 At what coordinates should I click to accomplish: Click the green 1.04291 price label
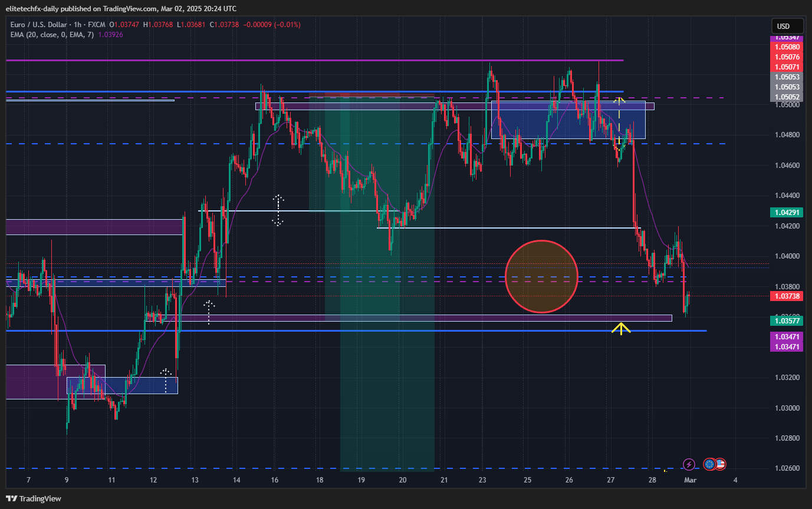787,212
